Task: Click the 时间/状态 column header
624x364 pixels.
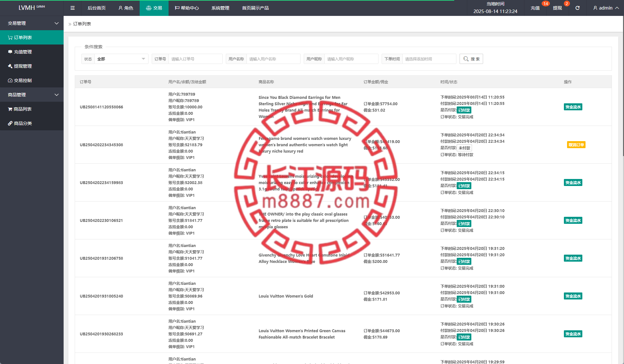Action: tap(449, 82)
